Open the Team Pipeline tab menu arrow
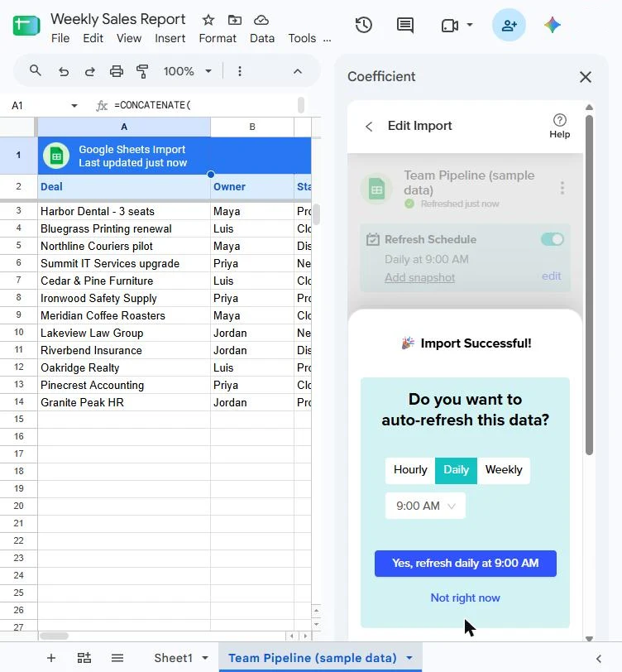 tap(409, 658)
